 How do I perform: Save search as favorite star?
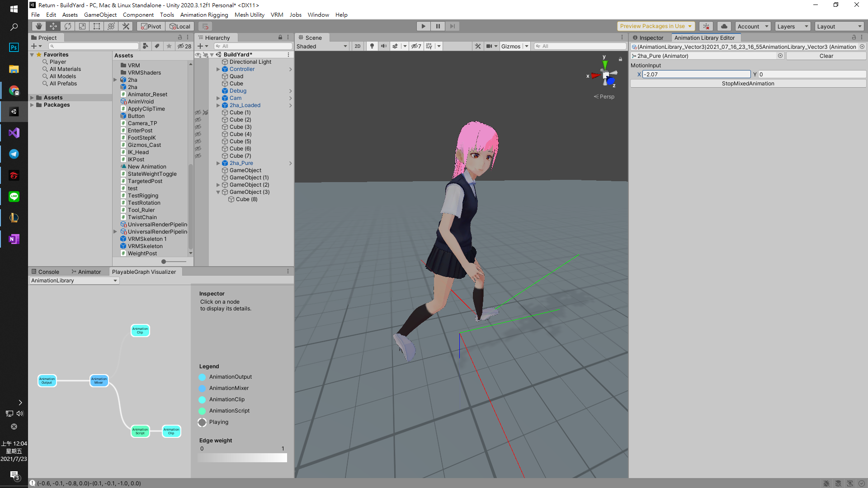point(169,46)
